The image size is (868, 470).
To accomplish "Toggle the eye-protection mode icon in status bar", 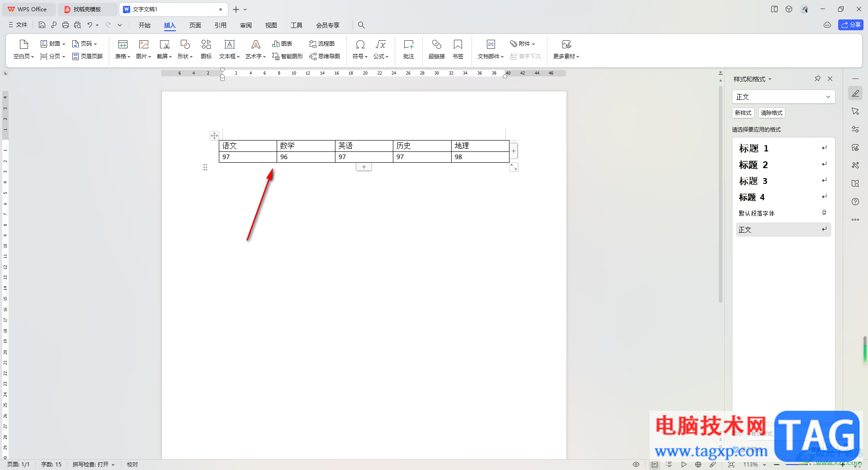I will tap(636, 465).
